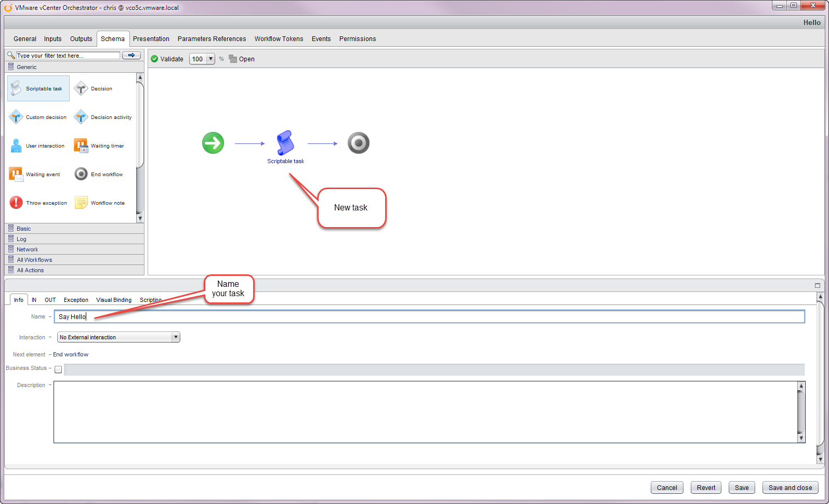Click the Waiting timer icon
The height and width of the screenshot is (504, 829).
(81, 145)
